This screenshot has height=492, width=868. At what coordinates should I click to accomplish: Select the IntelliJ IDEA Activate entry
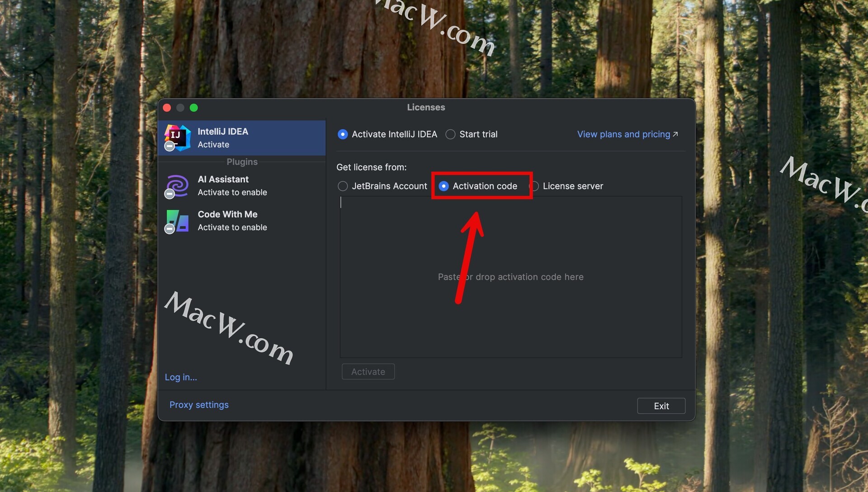tap(242, 138)
